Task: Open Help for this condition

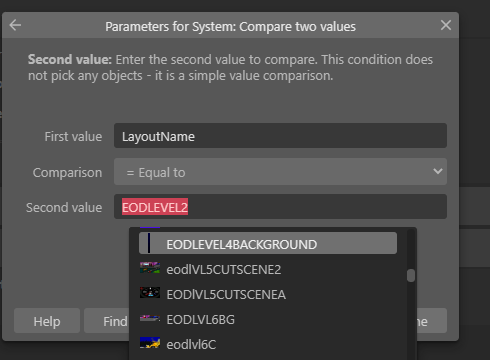Action: coord(47,321)
